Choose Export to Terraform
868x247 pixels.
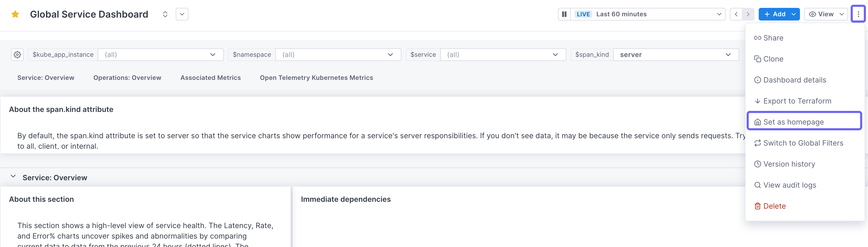pyautogui.click(x=797, y=101)
